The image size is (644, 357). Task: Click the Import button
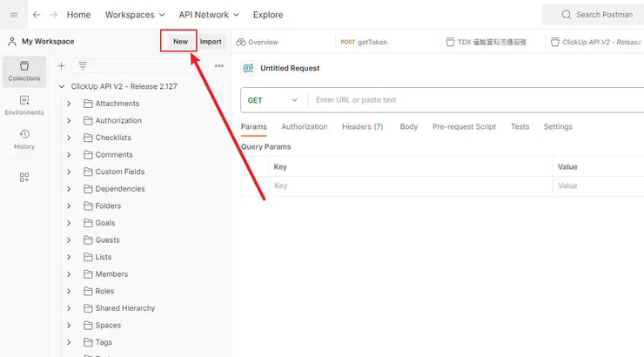[x=211, y=41]
